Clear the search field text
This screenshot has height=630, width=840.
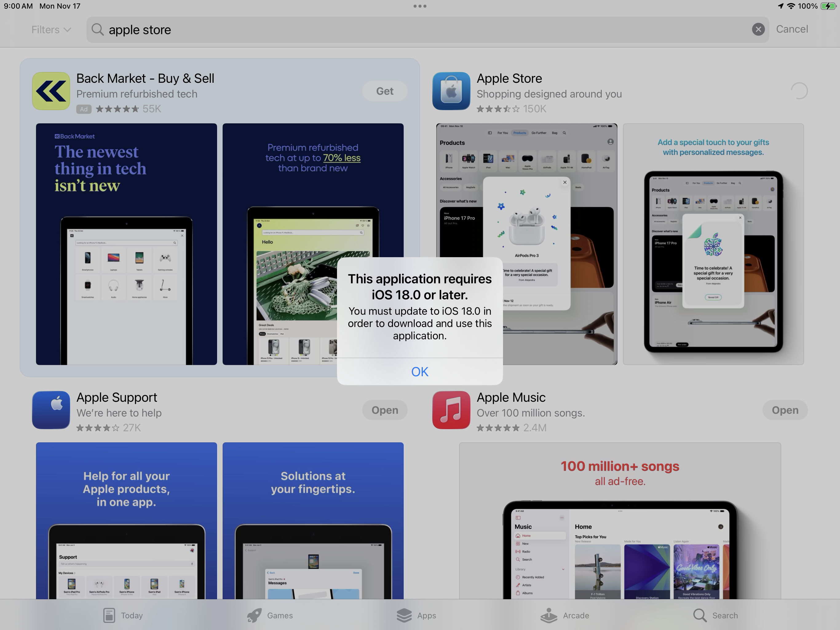[758, 29]
